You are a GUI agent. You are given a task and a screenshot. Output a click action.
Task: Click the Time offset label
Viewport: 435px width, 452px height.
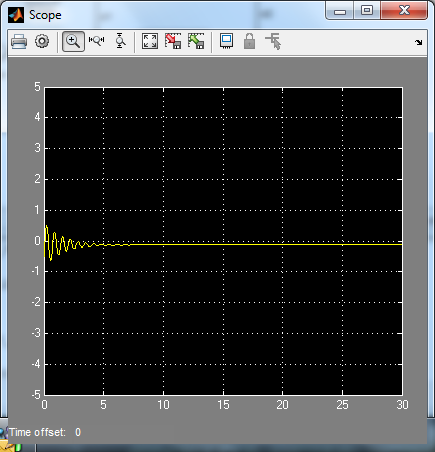coord(37,432)
